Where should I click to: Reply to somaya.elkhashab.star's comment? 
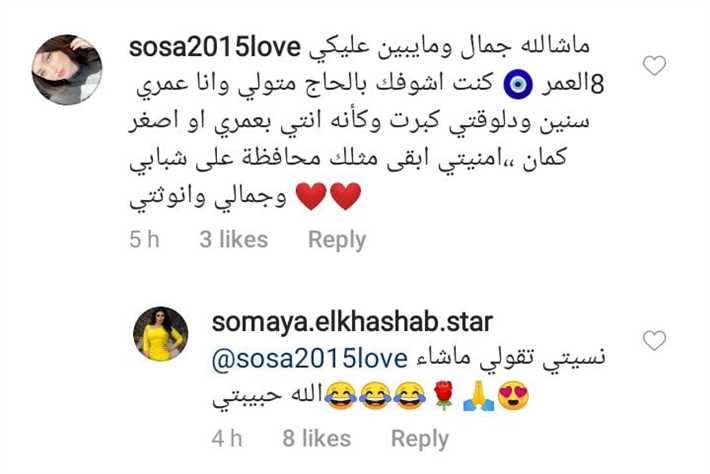(x=420, y=439)
